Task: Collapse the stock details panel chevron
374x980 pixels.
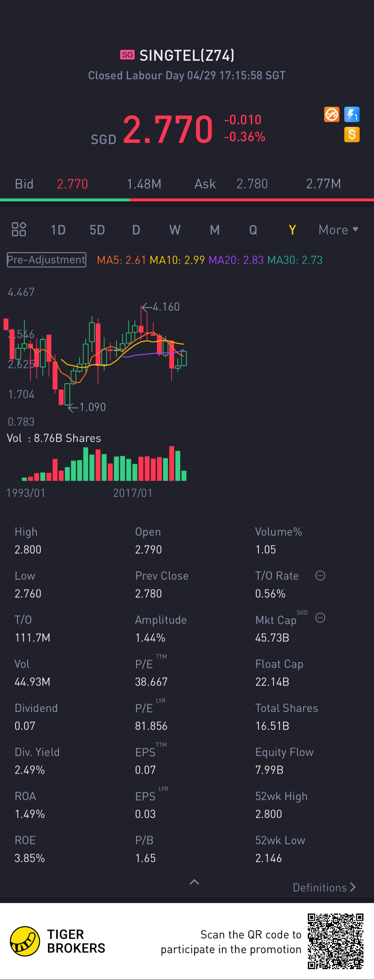Action: click(x=194, y=882)
